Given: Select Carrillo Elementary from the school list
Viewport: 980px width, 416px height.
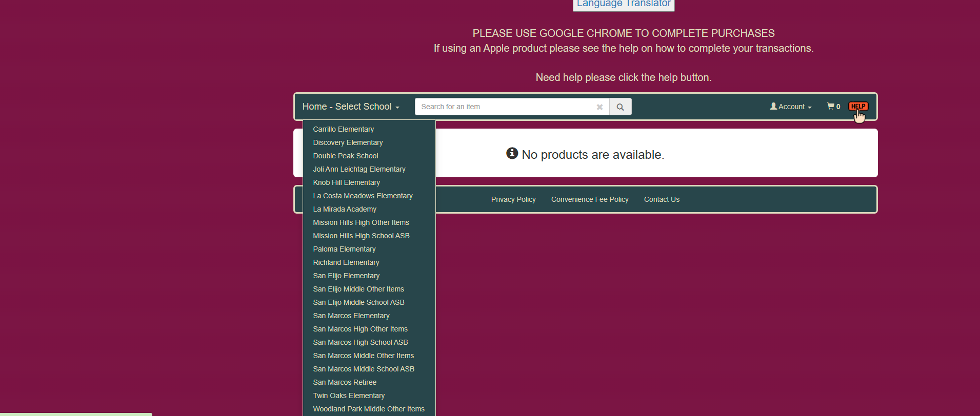Looking at the screenshot, I should coord(344,129).
